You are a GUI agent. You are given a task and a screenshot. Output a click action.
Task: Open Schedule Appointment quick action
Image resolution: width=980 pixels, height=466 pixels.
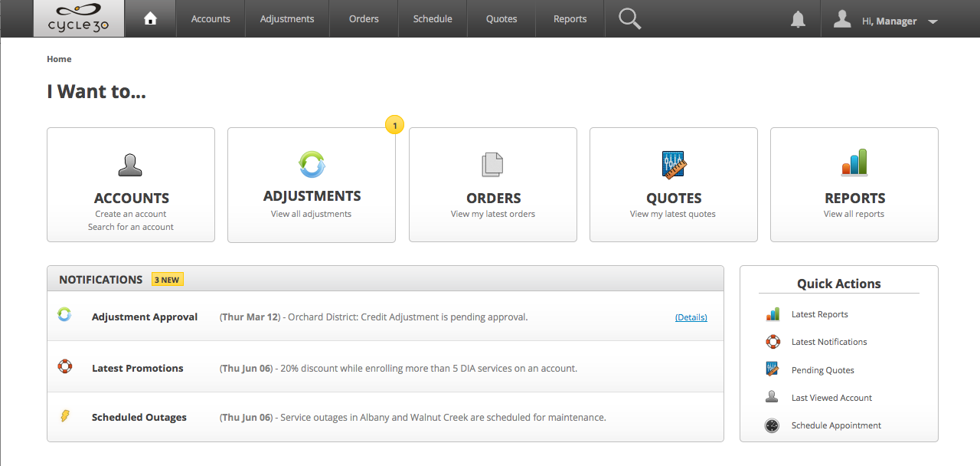[836, 425]
